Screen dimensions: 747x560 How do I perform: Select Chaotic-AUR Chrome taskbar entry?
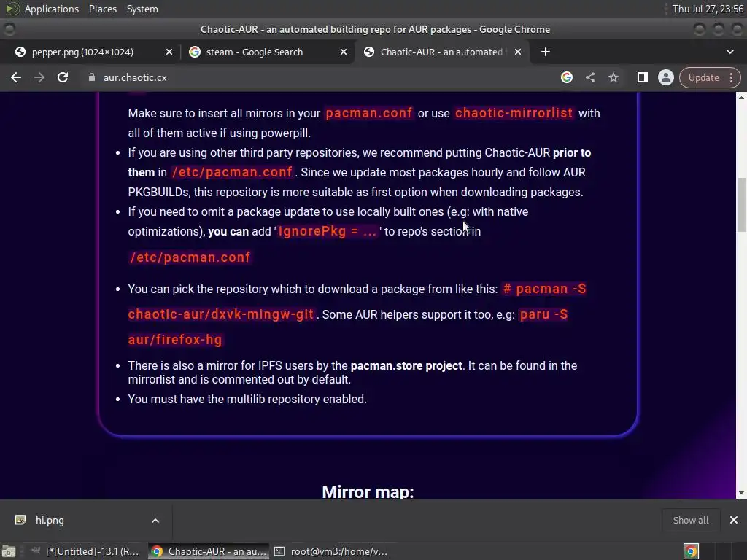[209, 551]
